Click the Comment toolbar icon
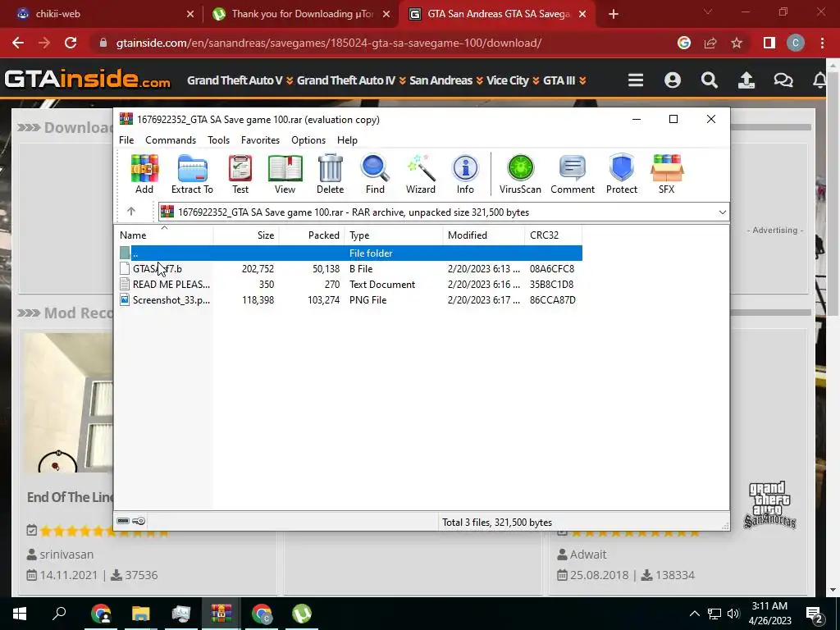 coord(573,174)
